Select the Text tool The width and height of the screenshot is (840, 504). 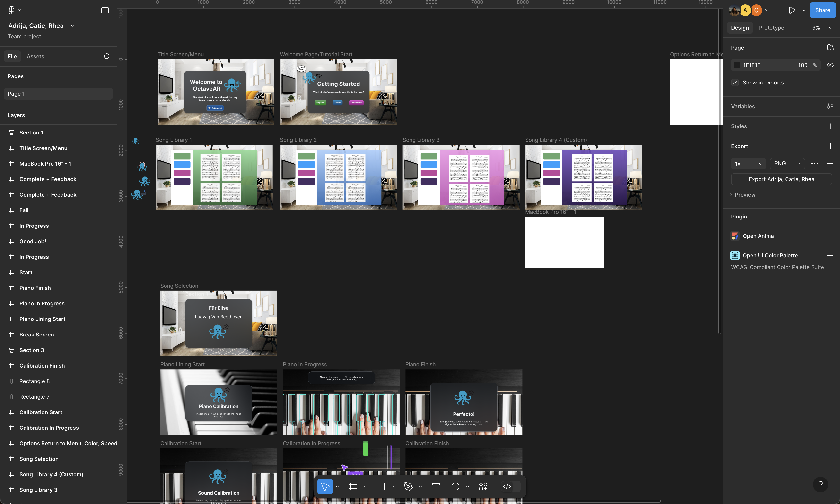pos(436,487)
